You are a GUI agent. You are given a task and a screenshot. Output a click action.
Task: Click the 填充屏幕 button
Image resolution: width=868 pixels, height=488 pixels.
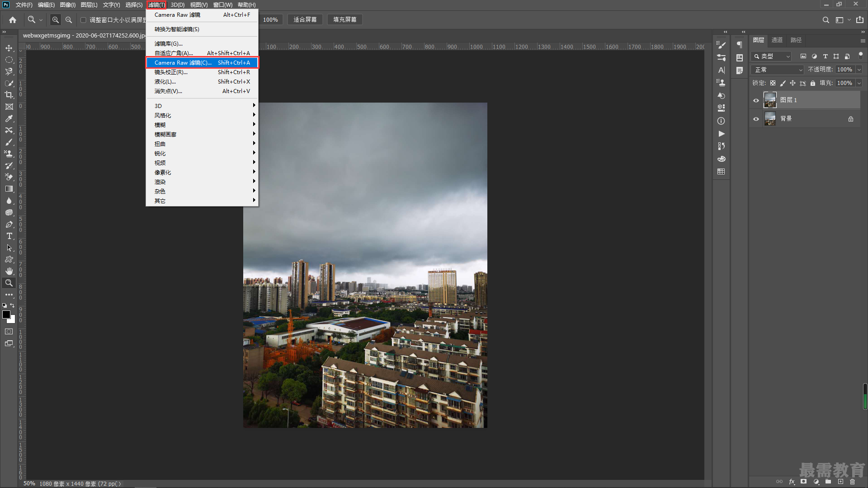coord(345,20)
